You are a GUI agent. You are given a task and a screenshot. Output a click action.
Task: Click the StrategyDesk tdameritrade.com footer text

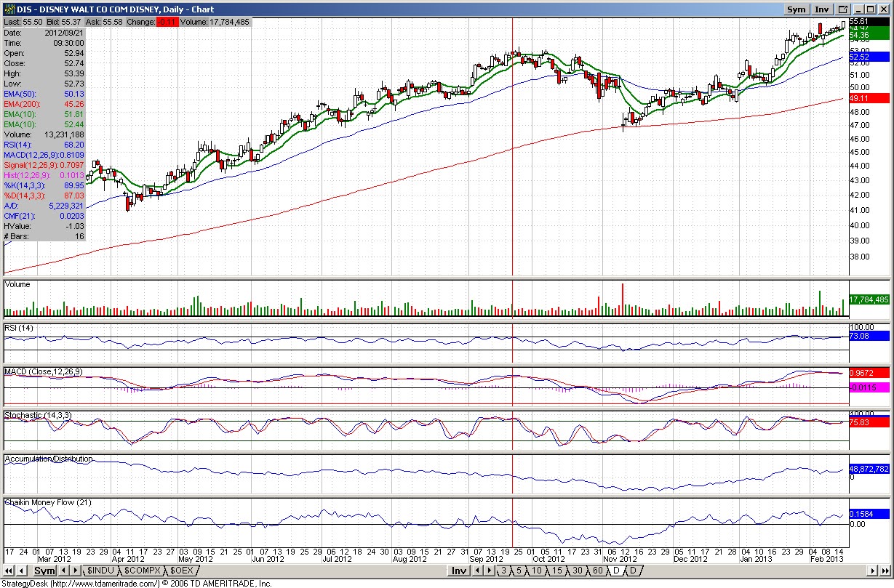pos(136,584)
